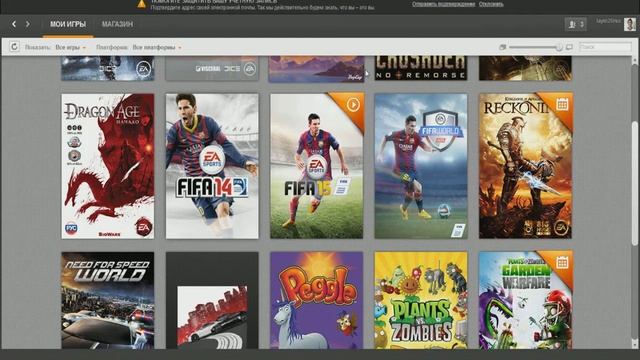The height and width of the screenshot is (360, 640).
Task: Select the Peggle game cover
Action: click(316, 300)
